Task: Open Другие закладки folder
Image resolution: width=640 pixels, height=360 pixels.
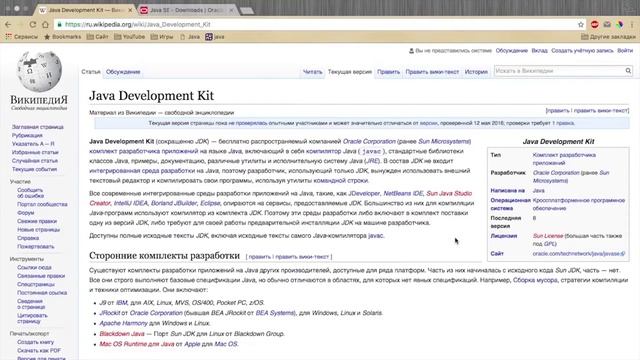Action: point(608,37)
